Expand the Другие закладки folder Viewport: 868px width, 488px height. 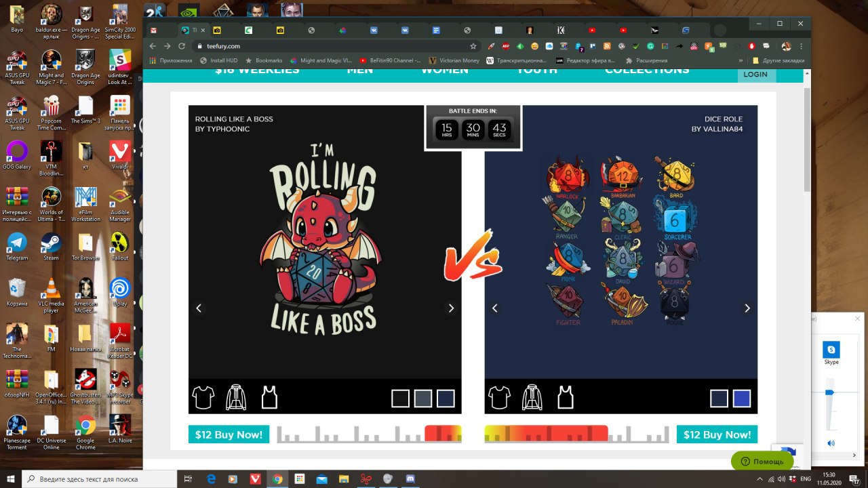778,60
